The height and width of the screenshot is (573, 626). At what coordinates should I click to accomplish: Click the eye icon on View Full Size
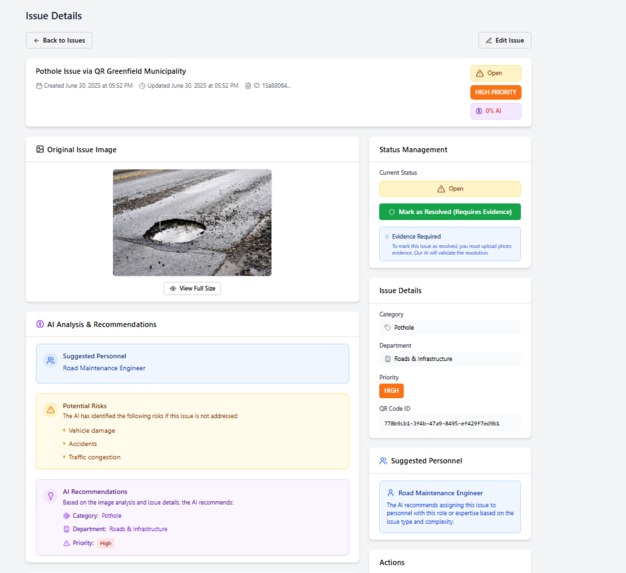click(x=173, y=288)
